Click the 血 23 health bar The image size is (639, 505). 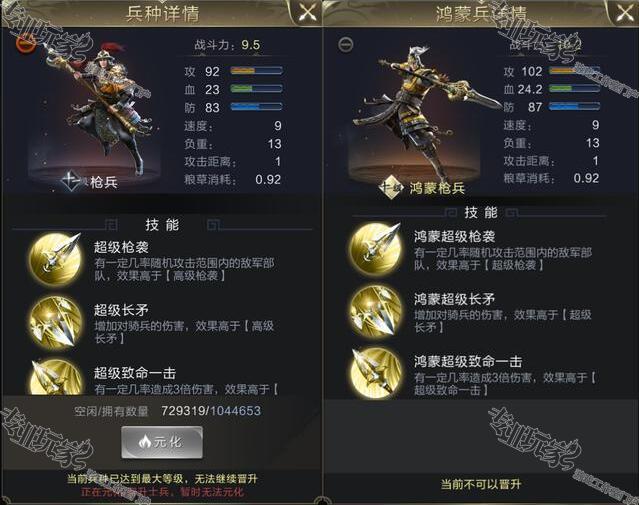[x=256, y=89]
